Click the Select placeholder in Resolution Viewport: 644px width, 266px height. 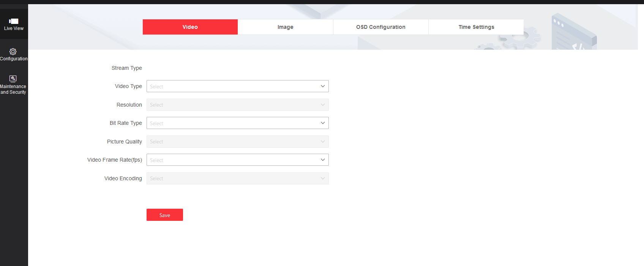[156, 105]
